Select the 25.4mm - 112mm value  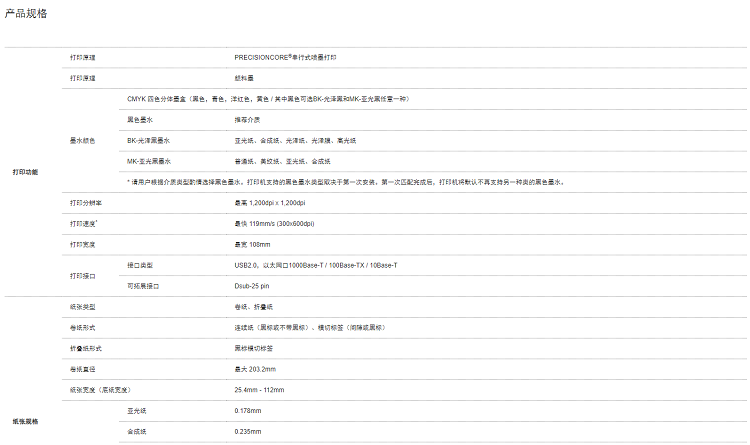[x=259, y=390]
